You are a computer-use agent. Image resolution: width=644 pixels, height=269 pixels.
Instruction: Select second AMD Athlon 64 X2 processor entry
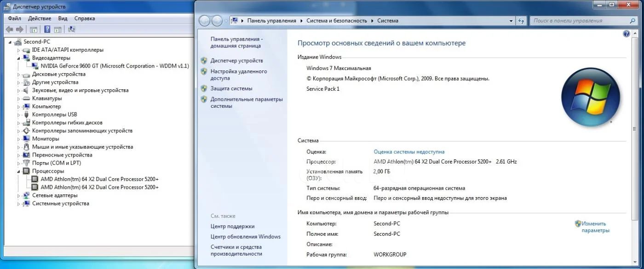[99, 187]
